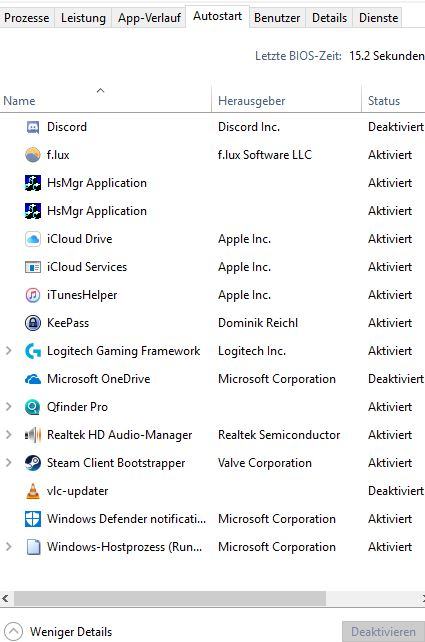This screenshot has width=425, height=642.
Task: Expand the Qfinder Pro entry
Action: tap(8, 407)
